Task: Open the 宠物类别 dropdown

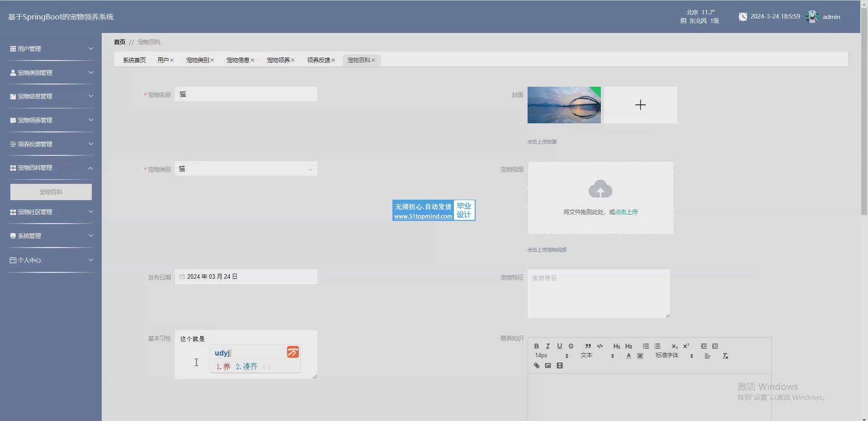Action: coord(246,169)
